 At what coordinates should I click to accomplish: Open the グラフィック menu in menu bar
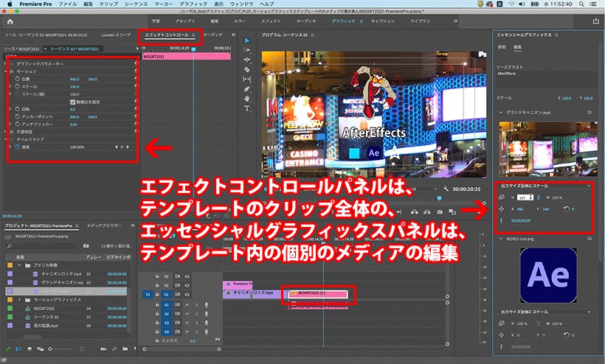193,4
